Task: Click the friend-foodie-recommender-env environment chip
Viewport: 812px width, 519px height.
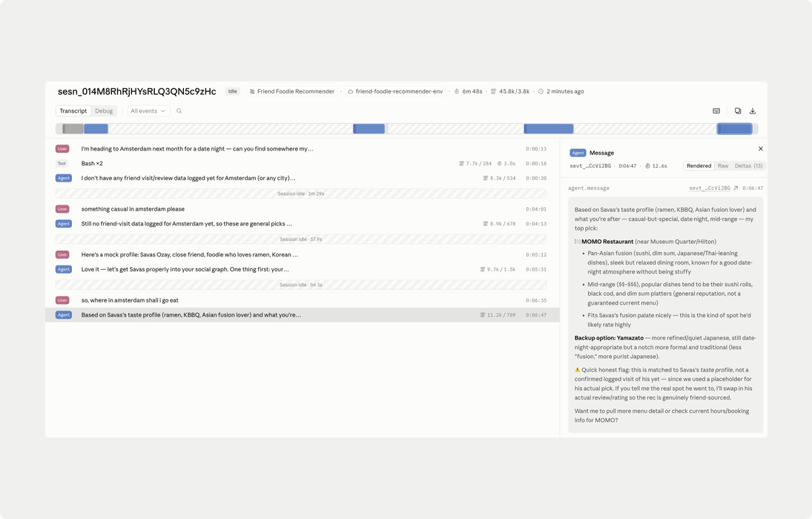Action: (x=395, y=91)
